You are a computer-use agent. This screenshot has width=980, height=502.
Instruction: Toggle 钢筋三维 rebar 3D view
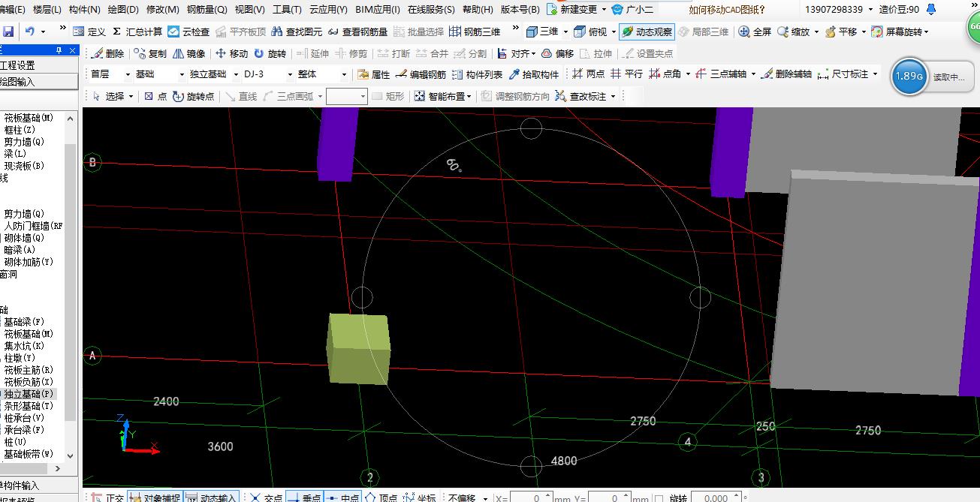pos(475,32)
